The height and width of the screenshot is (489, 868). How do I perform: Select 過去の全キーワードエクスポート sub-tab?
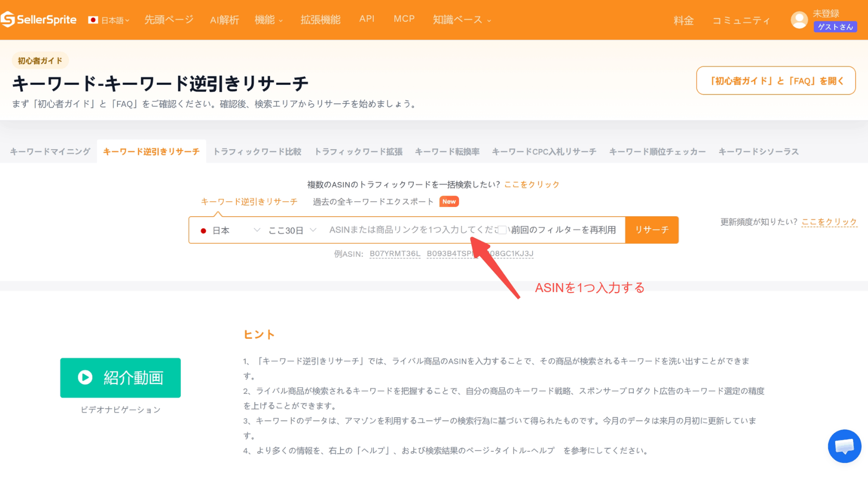pyautogui.click(x=373, y=202)
